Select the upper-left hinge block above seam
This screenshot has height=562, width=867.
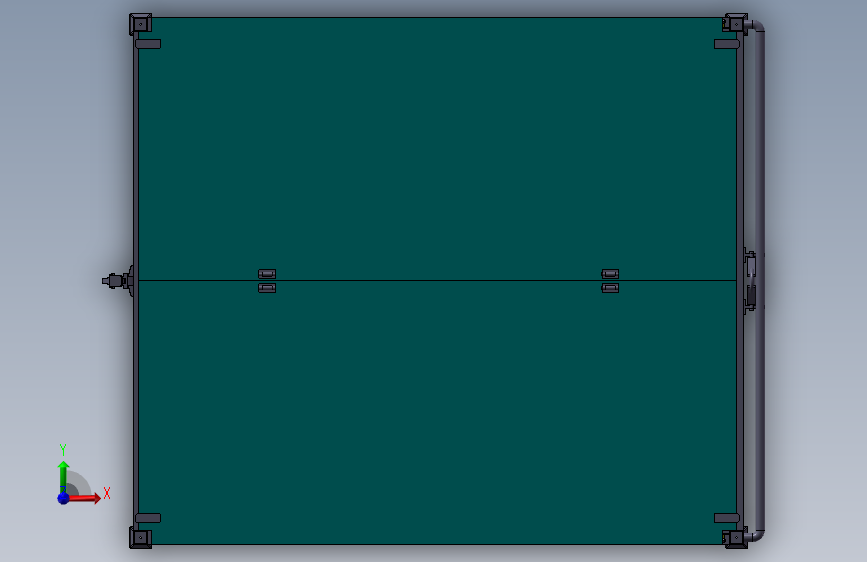(267, 274)
